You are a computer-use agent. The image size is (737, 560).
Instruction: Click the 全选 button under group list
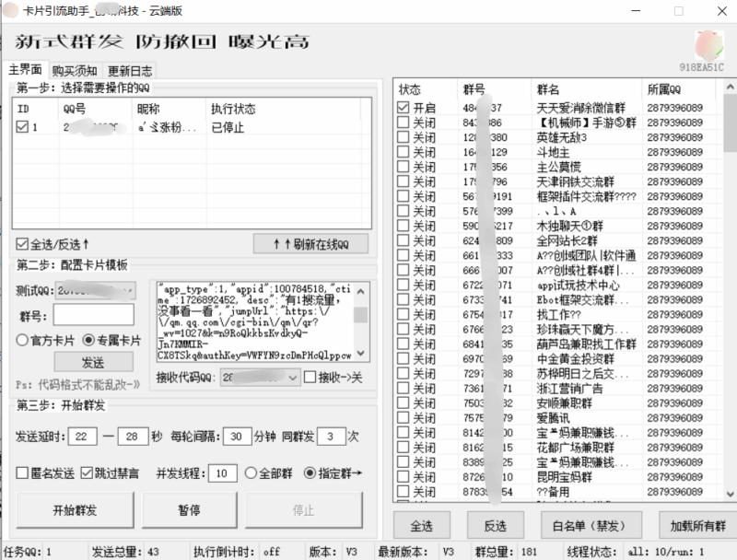[422, 526]
